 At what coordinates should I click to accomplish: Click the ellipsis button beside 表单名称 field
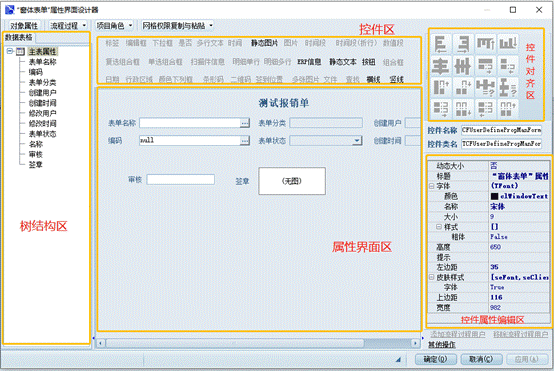[244, 123]
